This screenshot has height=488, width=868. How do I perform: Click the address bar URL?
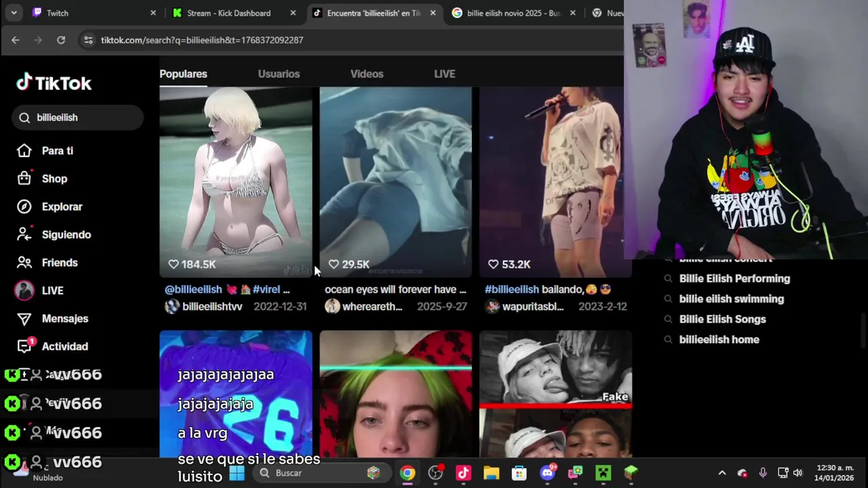point(202,40)
